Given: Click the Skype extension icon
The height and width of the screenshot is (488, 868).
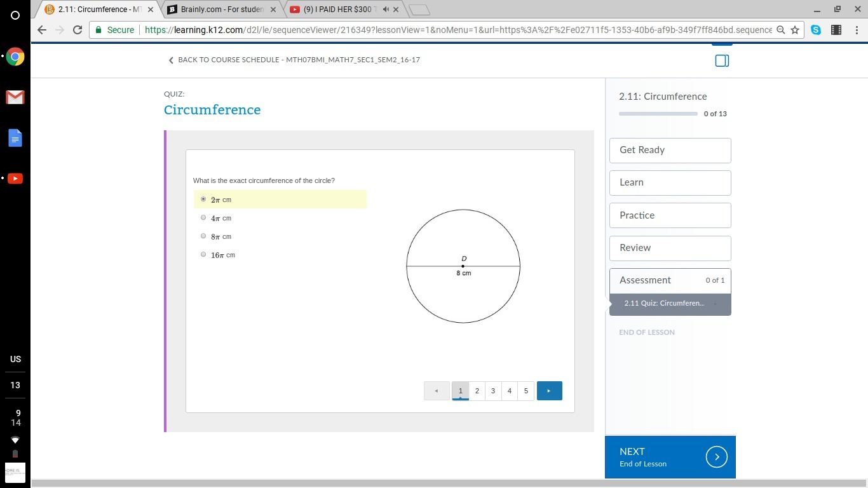Looking at the screenshot, I should [816, 30].
